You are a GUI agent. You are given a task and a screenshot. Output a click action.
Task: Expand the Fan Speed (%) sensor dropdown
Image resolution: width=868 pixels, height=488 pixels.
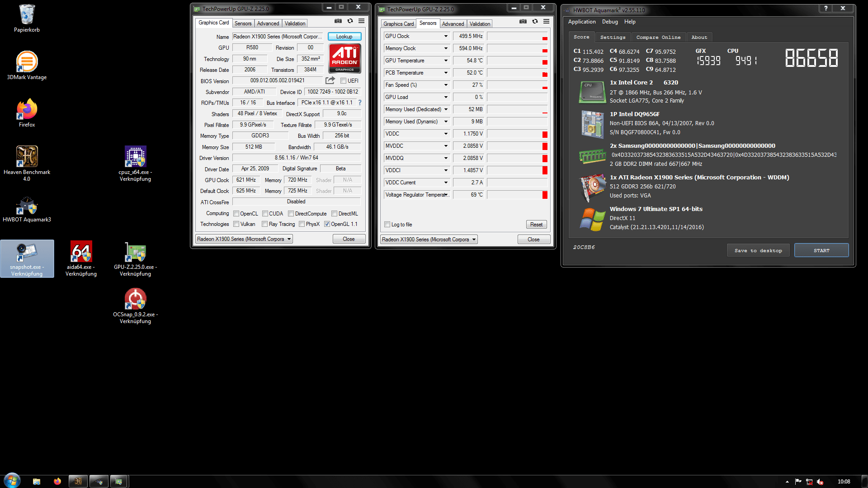(x=445, y=85)
